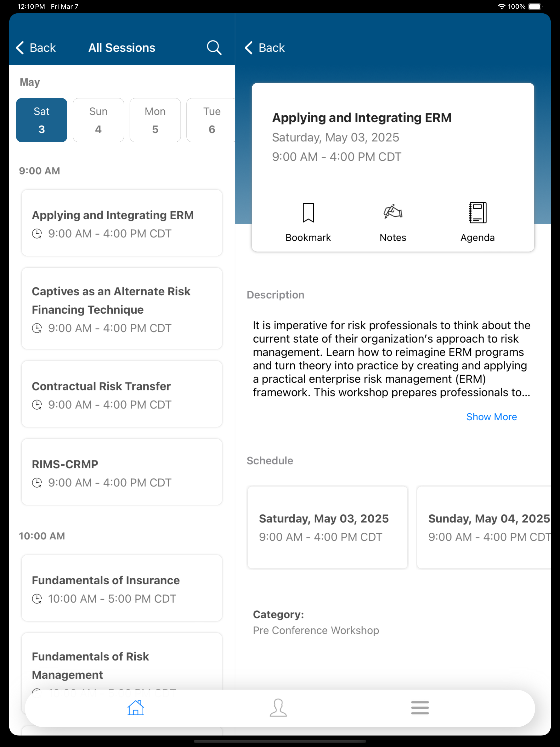
Task: Click clock icon on Contractual Risk Transfer card
Action: click(x=37, y=405)
